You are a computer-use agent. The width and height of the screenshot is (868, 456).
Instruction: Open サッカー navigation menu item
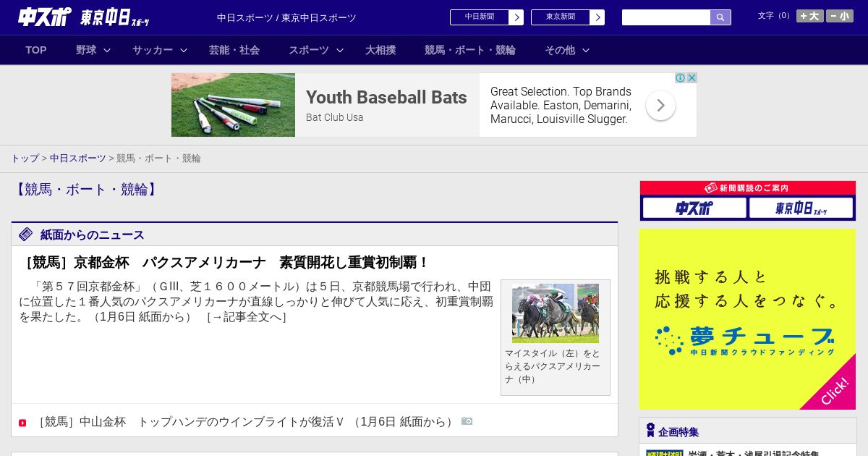point(153,50)
